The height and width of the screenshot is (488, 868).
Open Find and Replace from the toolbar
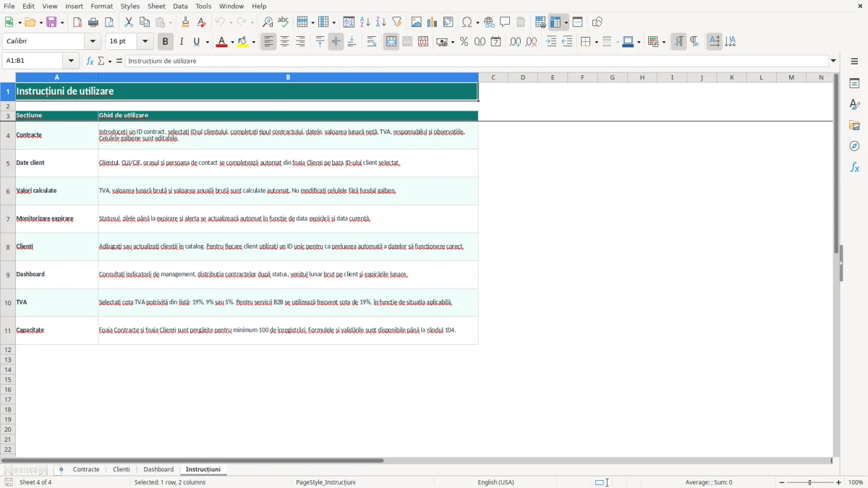click(268, 22)
